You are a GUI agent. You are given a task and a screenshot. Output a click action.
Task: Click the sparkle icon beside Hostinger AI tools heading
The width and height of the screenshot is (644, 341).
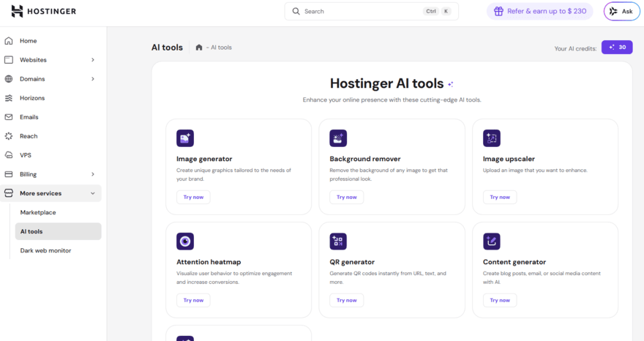coord(451,84)
